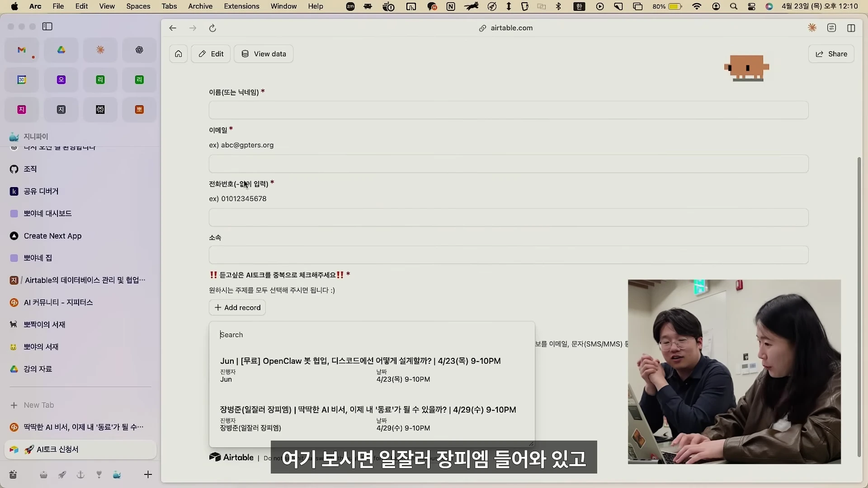The width and height of the screenshot is (868, 488).
Task: Select the Jun OpenClaw 4/23 record
Action: (372, 370)
